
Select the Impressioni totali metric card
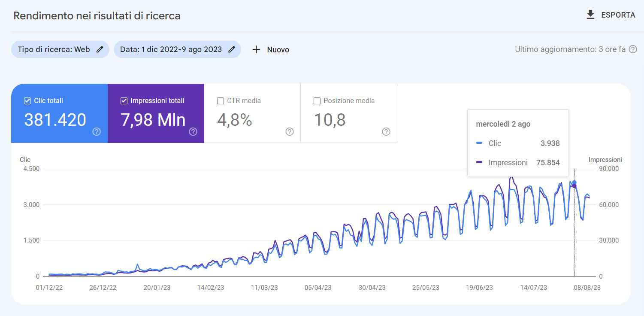click(x=156, y=113)
